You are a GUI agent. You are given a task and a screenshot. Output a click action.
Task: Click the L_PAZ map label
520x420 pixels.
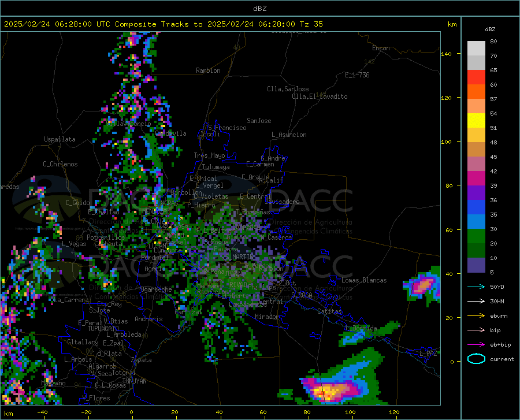pos(428,354)
